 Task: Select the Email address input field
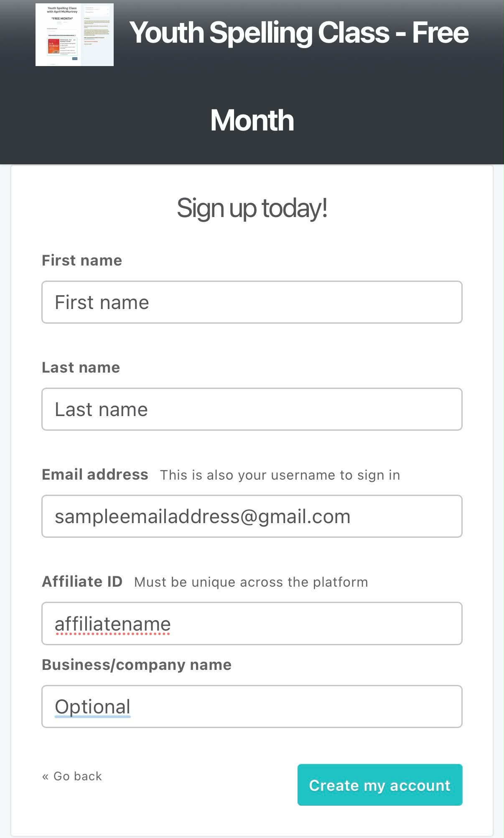tap(252, 516)
